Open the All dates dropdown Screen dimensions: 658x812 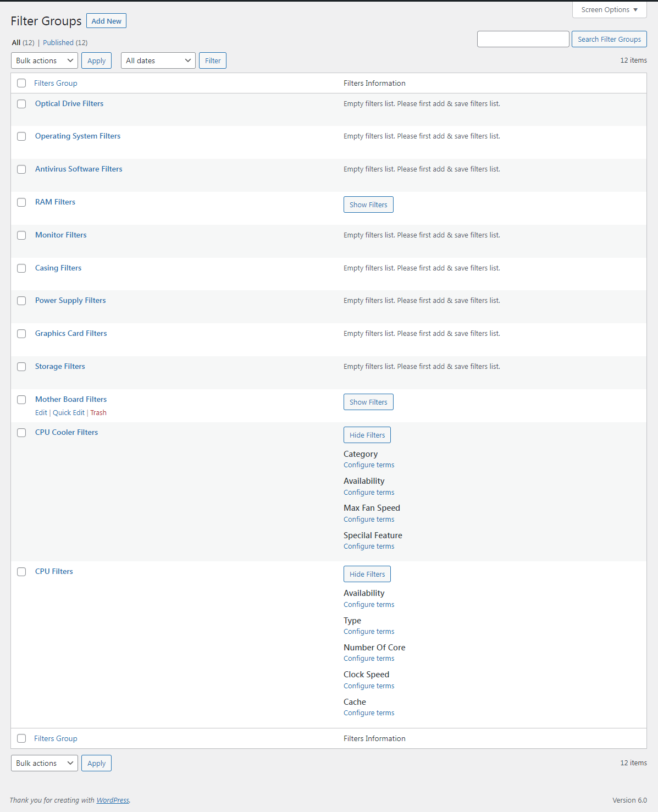[158, 60]
